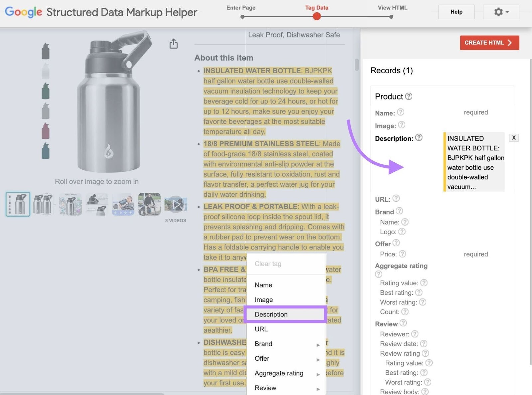Click the Product help icon
Viewport: 532px width, 395px height.
408,97
